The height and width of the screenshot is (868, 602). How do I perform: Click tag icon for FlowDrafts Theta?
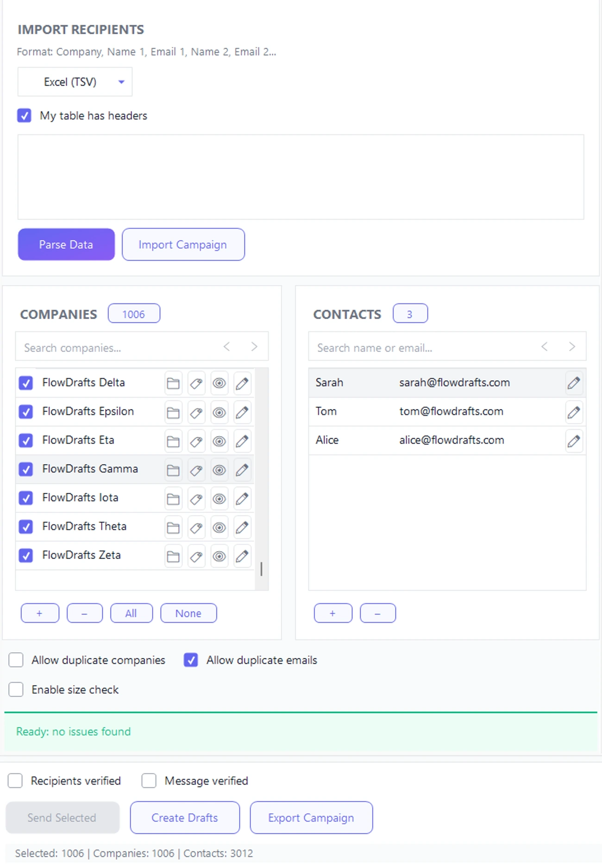[196, 527]
